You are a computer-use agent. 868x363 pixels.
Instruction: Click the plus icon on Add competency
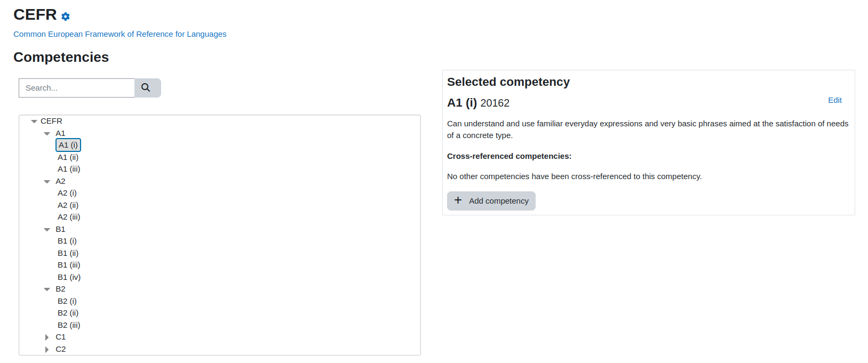pyautogui.click(x=458, y=200)
